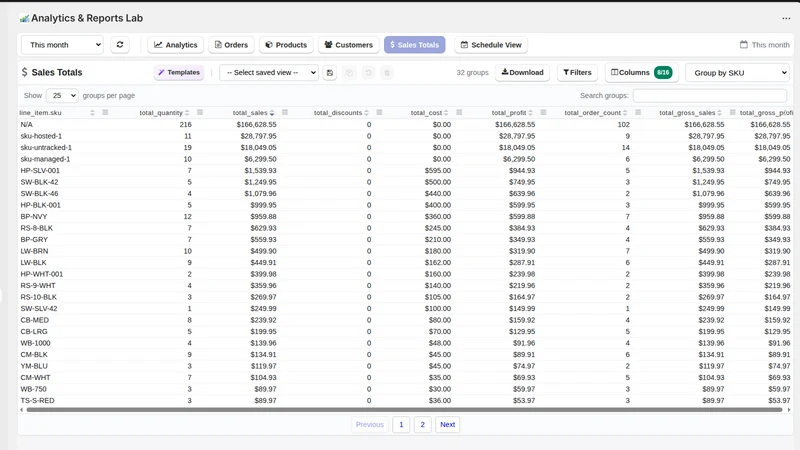Click the Analytics & Reports Lab chart logo
Image resolution: width=800 pixels, height=450 pixels.
pos(24,18)
